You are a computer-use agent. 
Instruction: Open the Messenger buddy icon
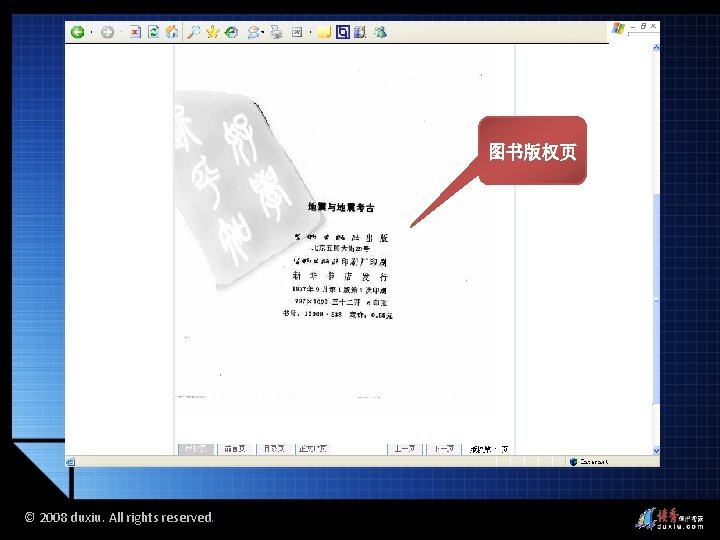pyautogui.click(x=380, y=32)
